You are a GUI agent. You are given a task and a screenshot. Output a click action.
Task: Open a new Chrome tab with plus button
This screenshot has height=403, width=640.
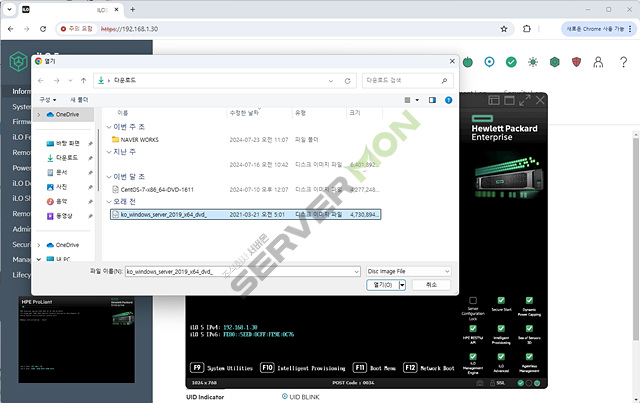point(133,9)
